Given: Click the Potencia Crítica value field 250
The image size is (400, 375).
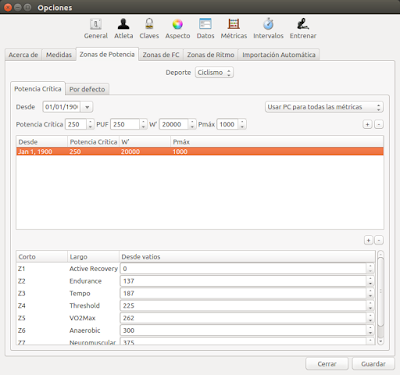Looking at the screenshot, I should click(76, 124).
